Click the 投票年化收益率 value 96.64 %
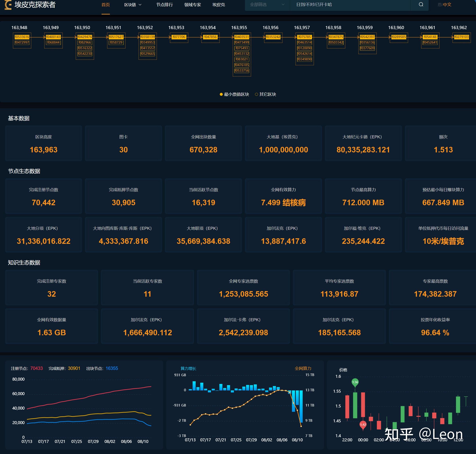The image size is (476, 454). (435, 332)
